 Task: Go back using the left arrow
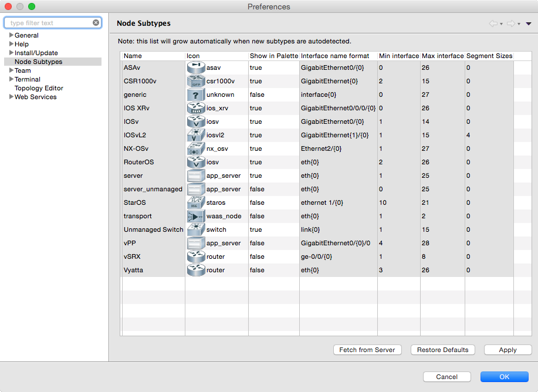pyautogui.click(x=493, y=23)
